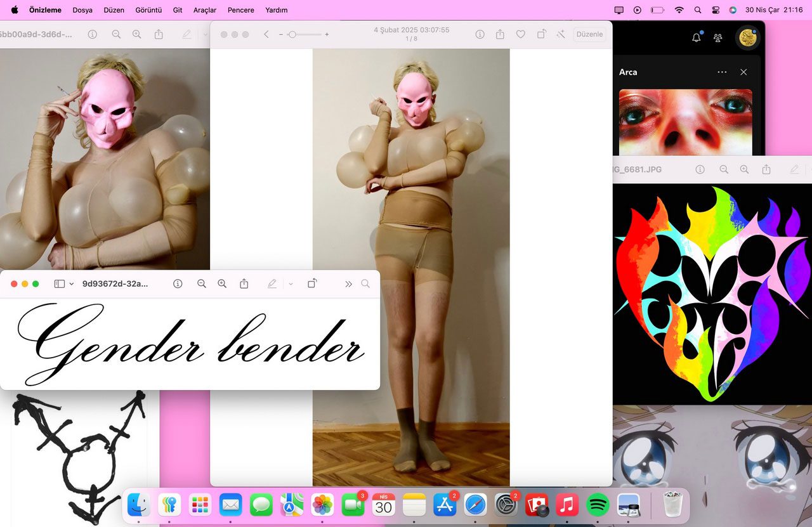Toggle the markup pen in 9d93672d window
The width and height of the screenshot is (812, 527).
272,284
